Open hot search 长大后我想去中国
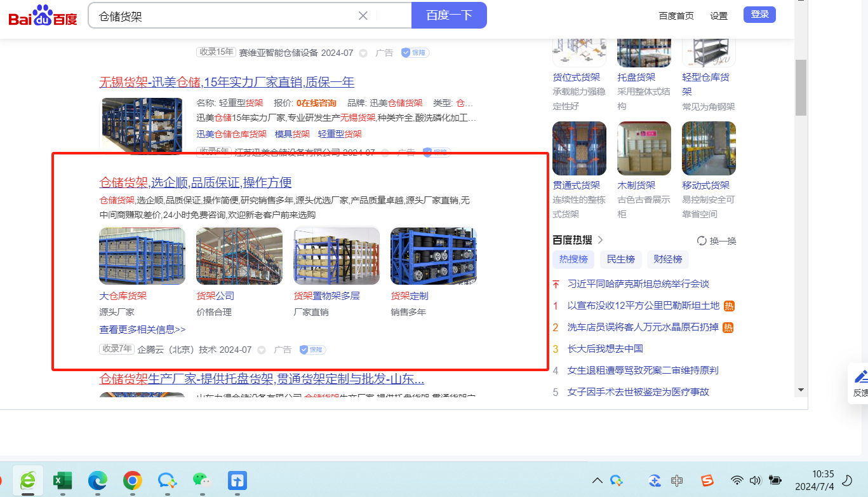The image size is (868, 497). tap(605, 349)
